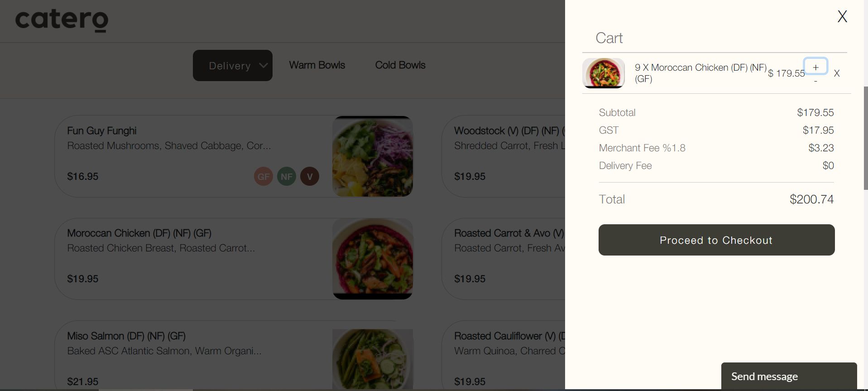Remove Moroccan Chicken from cart
Screen dimensions: 868x391
[836, 73]
